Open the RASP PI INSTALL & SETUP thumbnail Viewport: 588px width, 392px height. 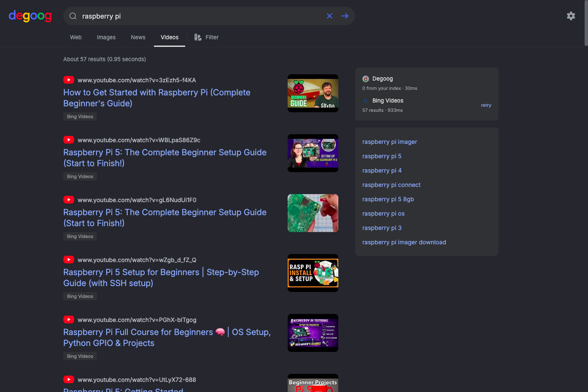coord(313,273)
